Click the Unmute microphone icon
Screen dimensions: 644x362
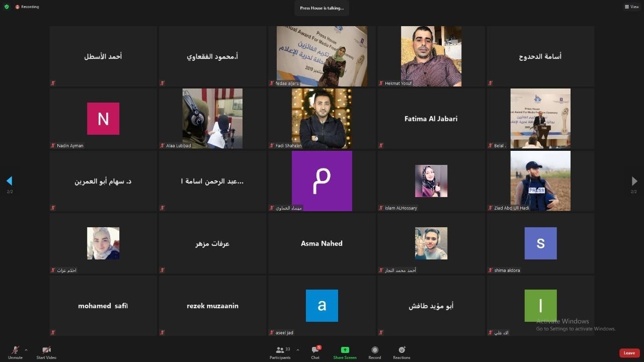(x=15, y=350)
